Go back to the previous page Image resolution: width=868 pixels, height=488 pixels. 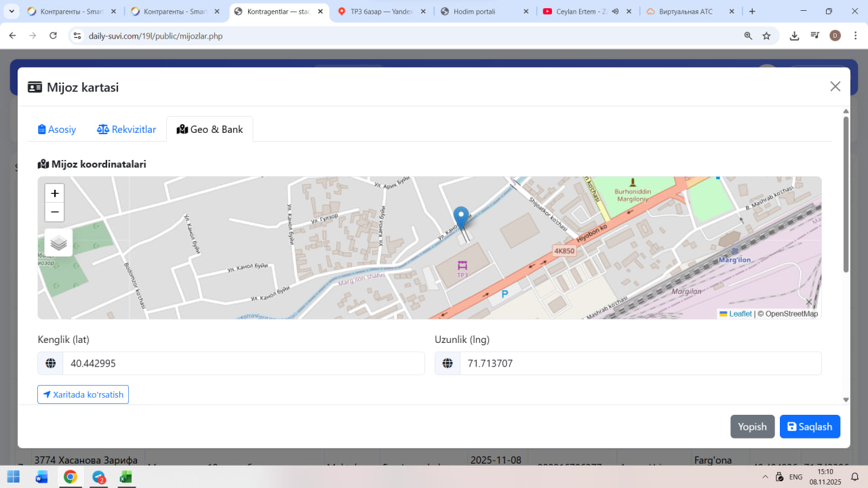[x=12, y=36]
